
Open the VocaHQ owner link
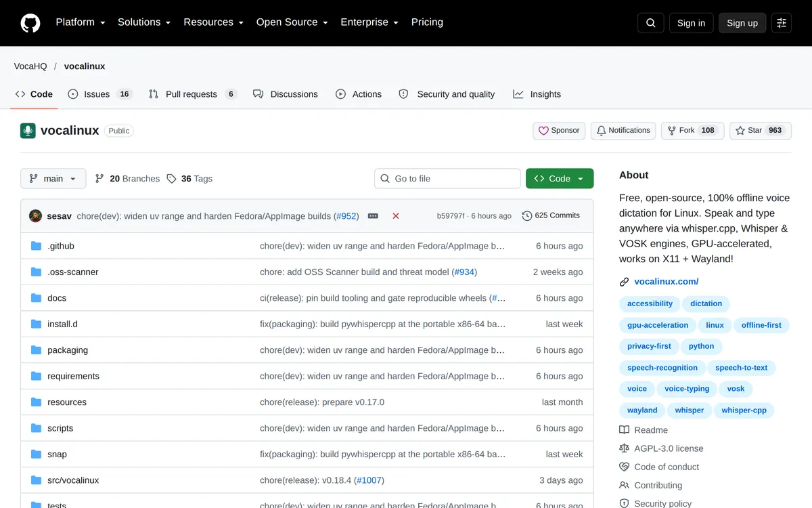[x=30, y=66]
